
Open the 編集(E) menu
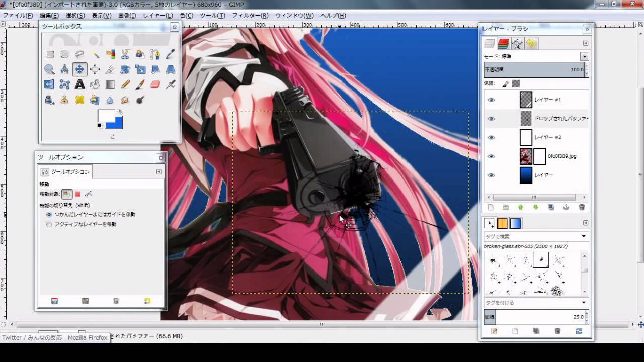[x=49, y=16]
